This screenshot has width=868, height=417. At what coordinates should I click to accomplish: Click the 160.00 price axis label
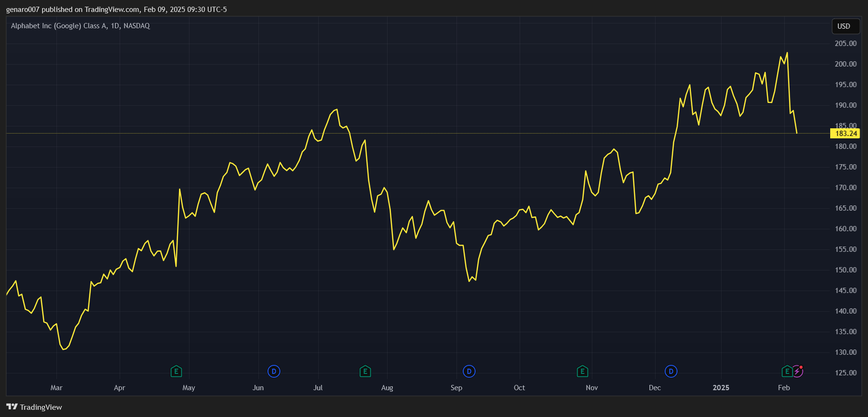pos(846,229)
